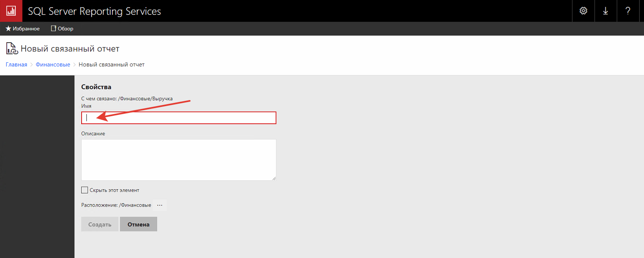Open the download arrow menu

click(x=605, y=11)
